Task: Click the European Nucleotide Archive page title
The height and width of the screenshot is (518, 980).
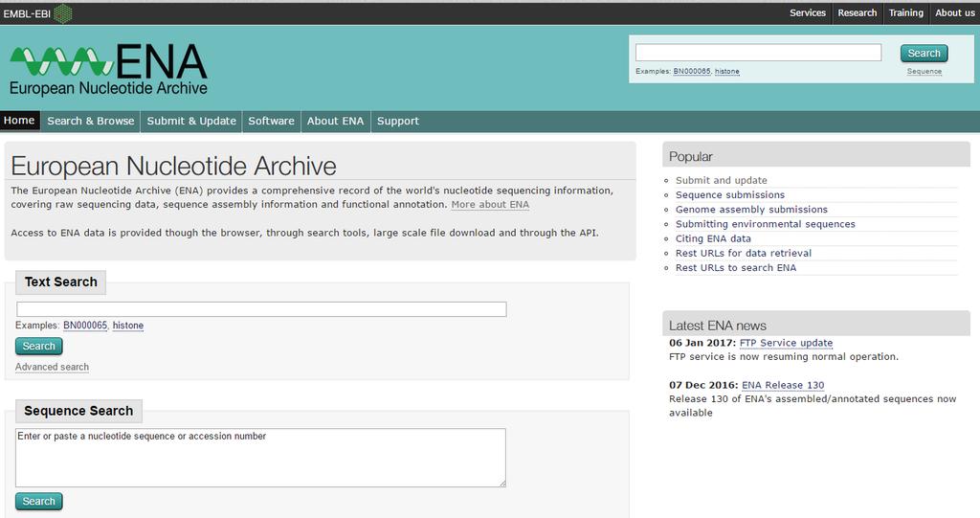Action: pos(174,167)
